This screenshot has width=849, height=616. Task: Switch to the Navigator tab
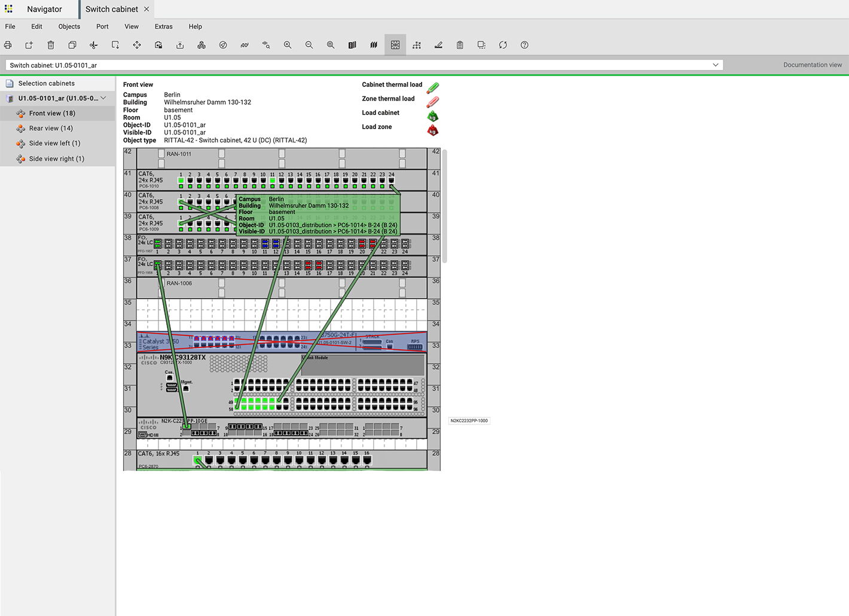44,9
